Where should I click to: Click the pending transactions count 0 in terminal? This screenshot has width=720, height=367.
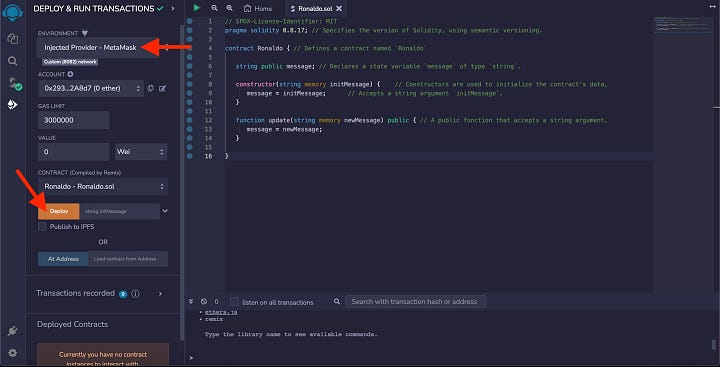pos(216,302)
